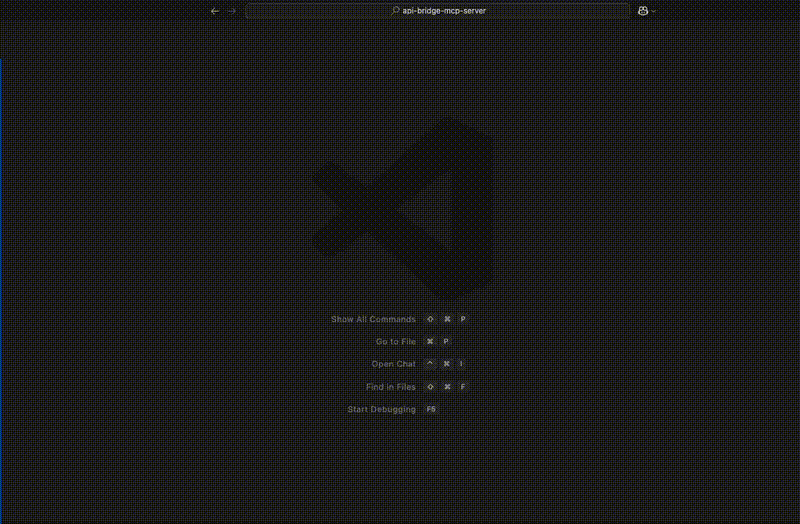Open the Copilot chat icon

(643, 11)
